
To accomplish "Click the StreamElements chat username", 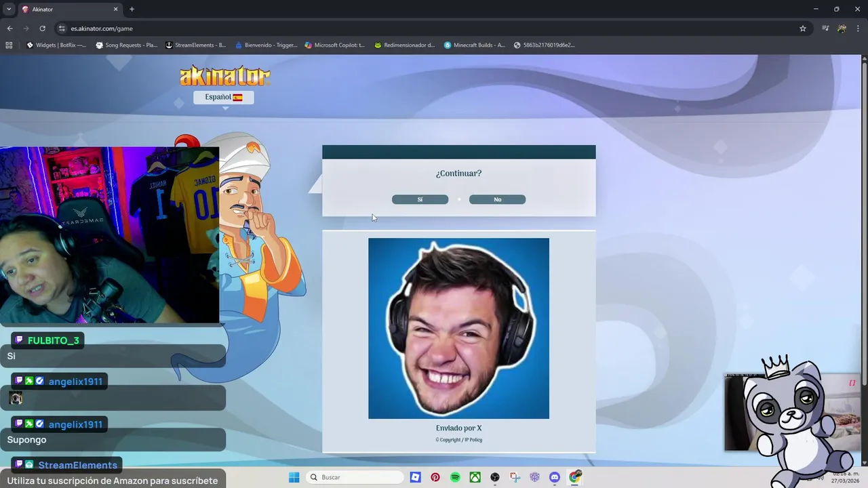I will (78, 465).
